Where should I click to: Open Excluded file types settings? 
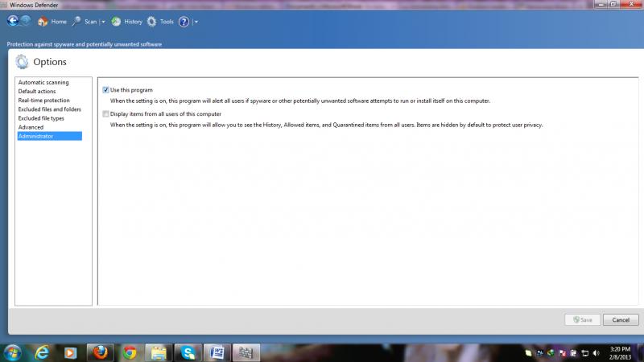pyautogui.click(x=41, y=118)
